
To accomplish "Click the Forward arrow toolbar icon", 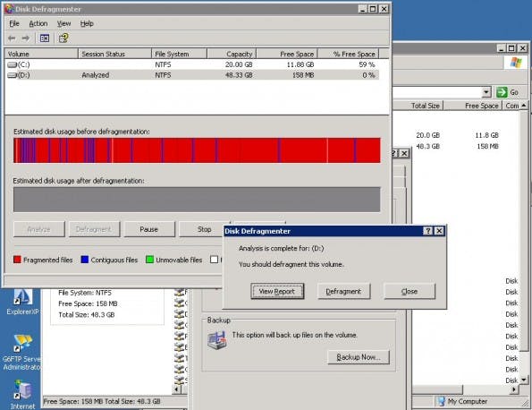I will click(x=25, y=38).
